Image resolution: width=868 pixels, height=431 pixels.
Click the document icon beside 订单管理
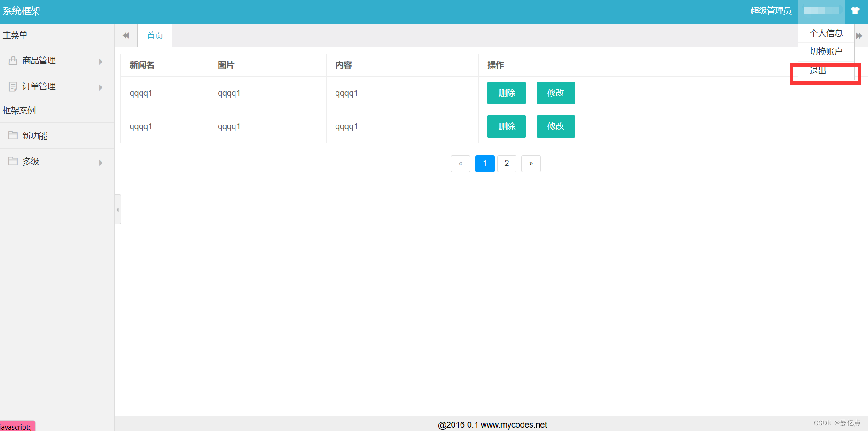click(x=13, y=86)
